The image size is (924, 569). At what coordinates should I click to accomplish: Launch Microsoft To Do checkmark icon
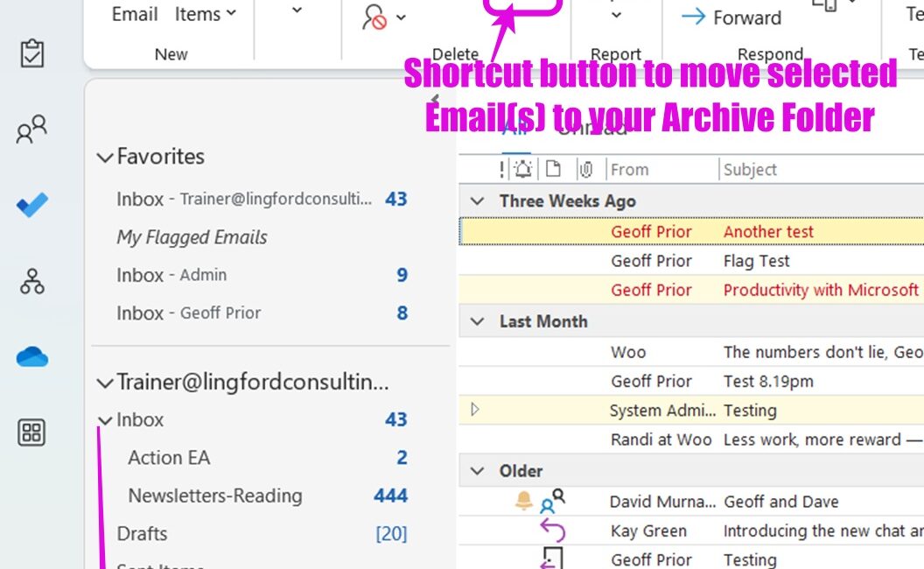[x=32, y=207]
